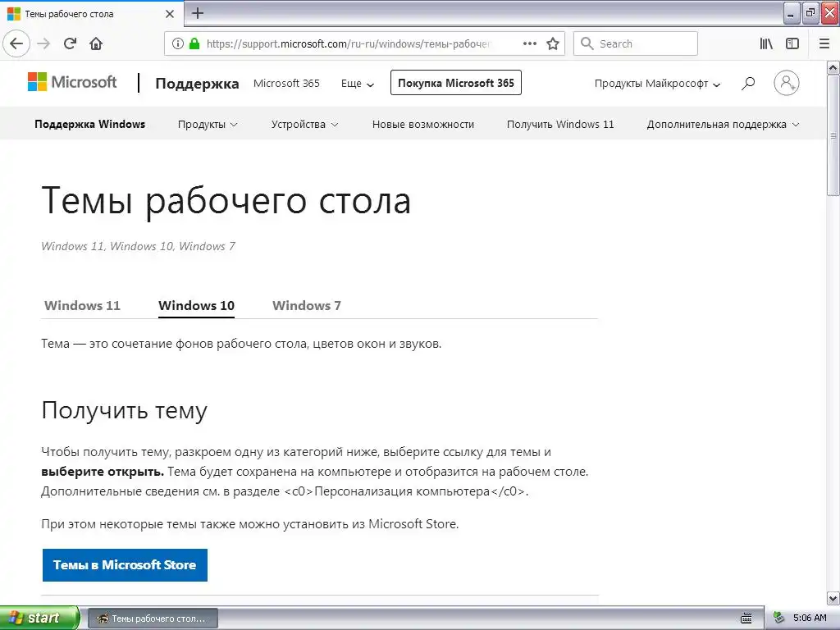Image resolution: width=840 pixels, height=630 pixels.
Task: Switch to the Windows 10 tab
Action: [197, 305]
